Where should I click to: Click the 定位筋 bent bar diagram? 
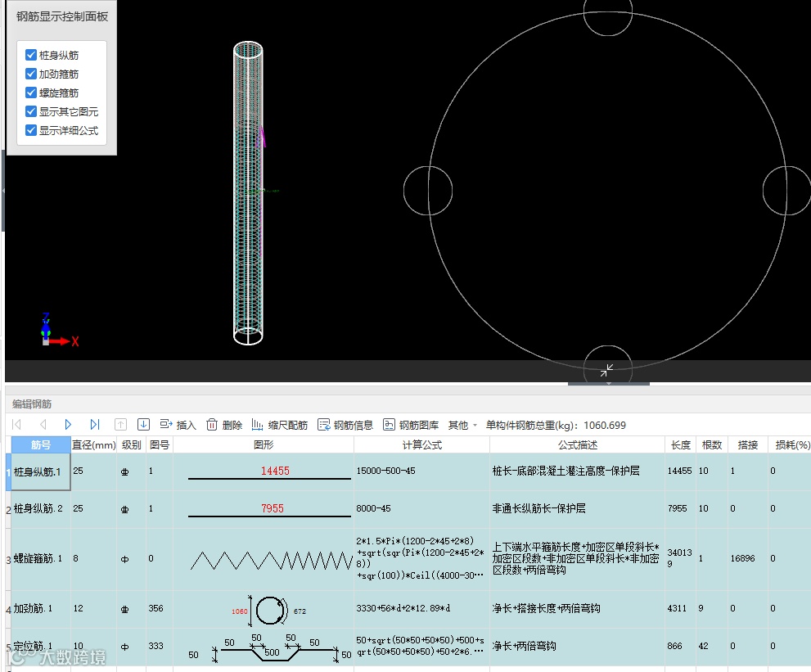[x=269, y=647]
